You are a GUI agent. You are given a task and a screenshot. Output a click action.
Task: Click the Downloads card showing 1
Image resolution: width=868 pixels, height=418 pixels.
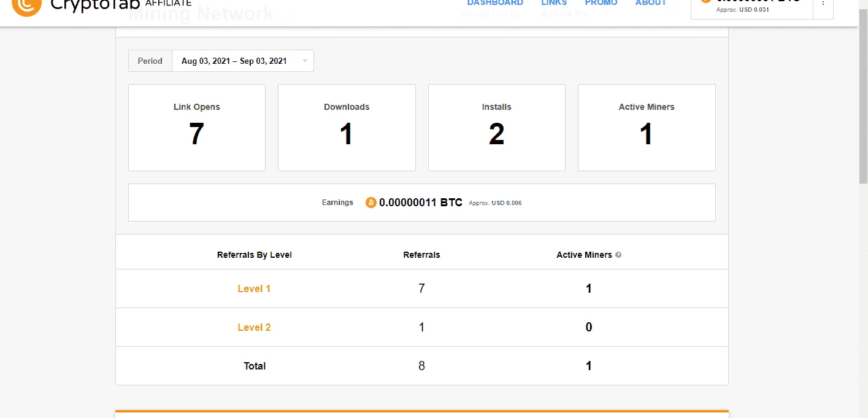point(347,128)
